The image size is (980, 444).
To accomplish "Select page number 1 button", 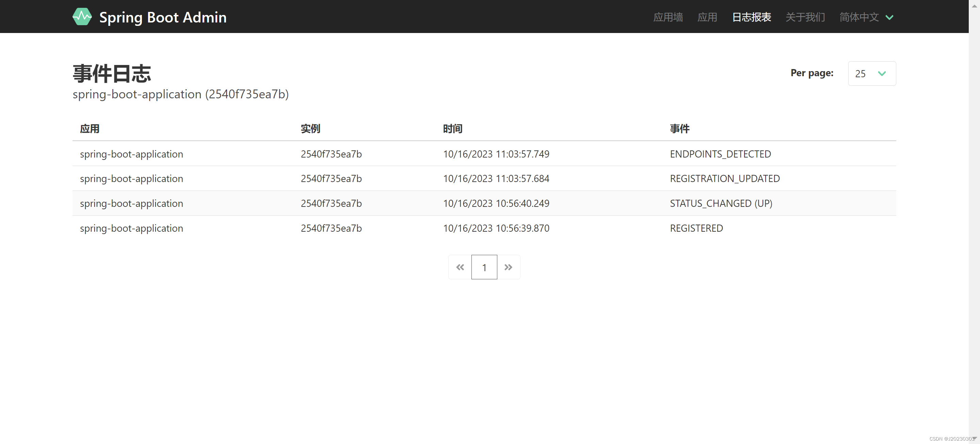I will pos(484,267).
